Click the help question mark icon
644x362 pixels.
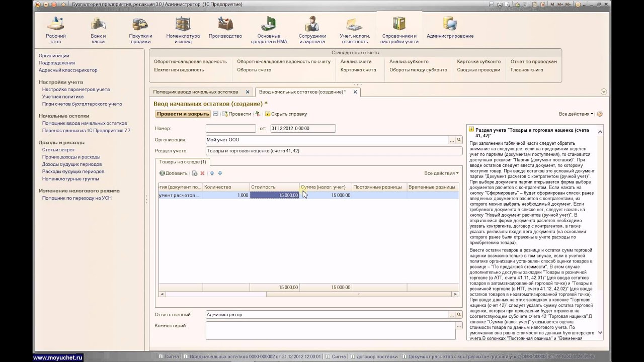click(599, 114)
